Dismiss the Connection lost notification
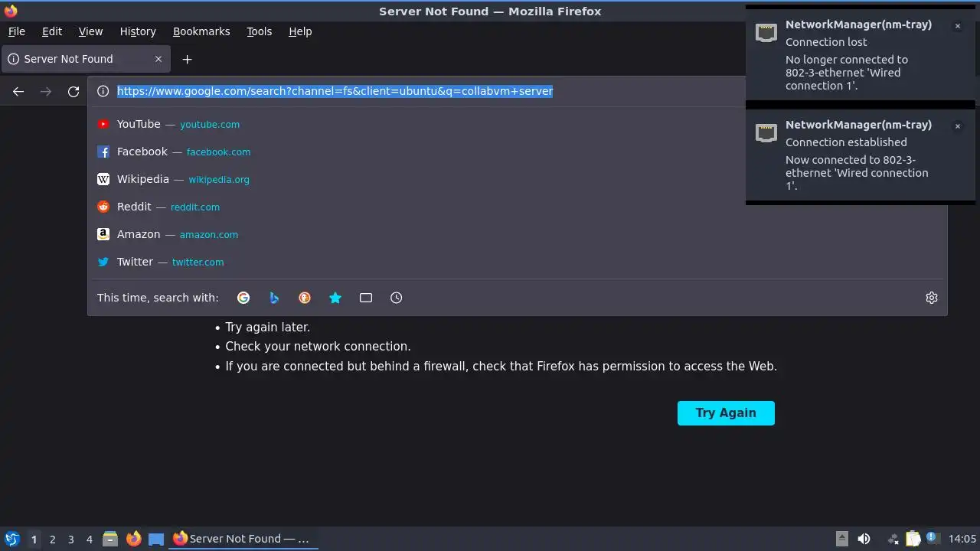 point(957,26)
